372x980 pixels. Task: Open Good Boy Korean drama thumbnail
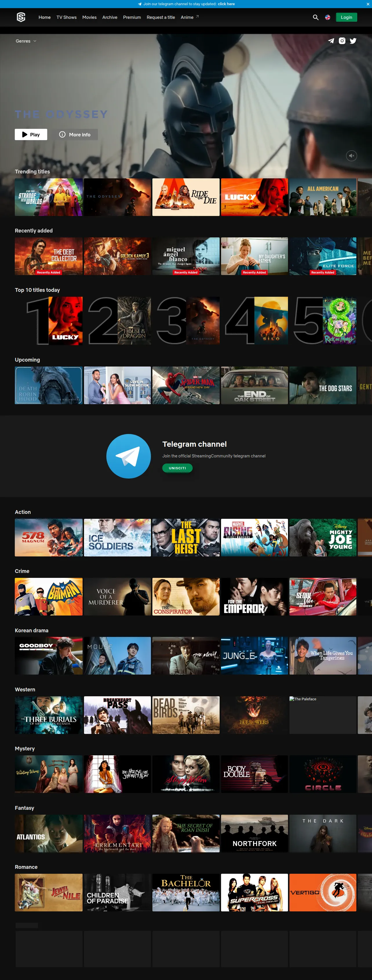[49, 656]
